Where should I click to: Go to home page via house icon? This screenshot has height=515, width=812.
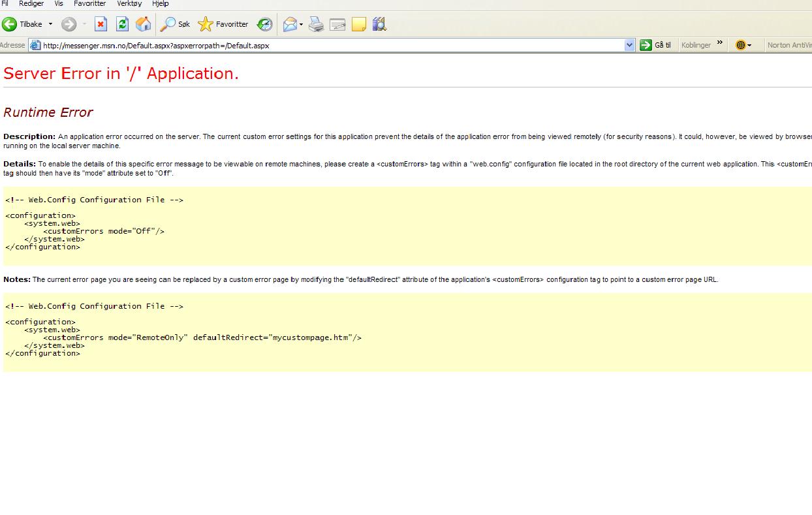[144, 25]
